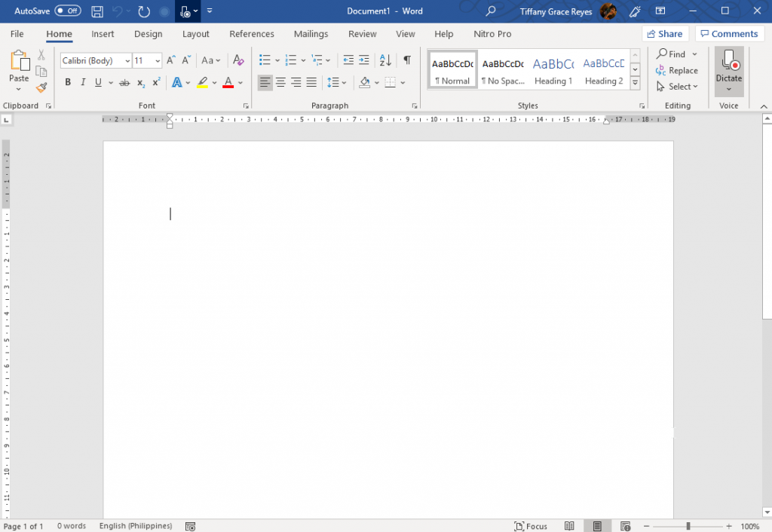Apply bold formatting with the Bold icon
Image resolution: width=772 pixels, height=532 pixels.
click(68, 82)
